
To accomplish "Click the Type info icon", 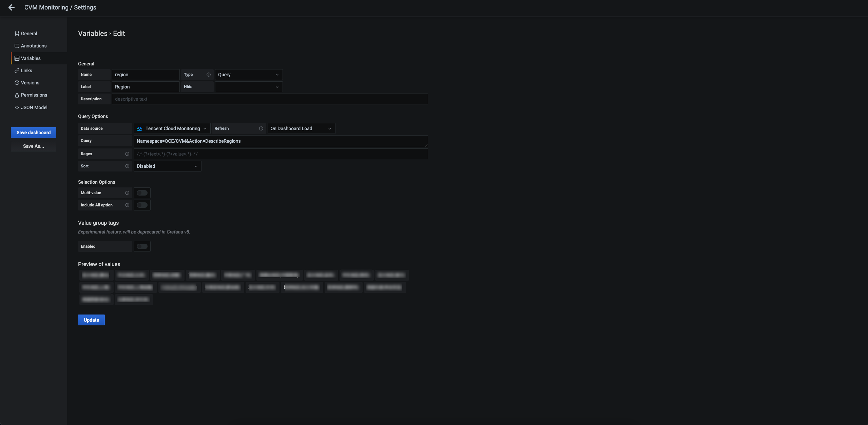I will (209, 75).
